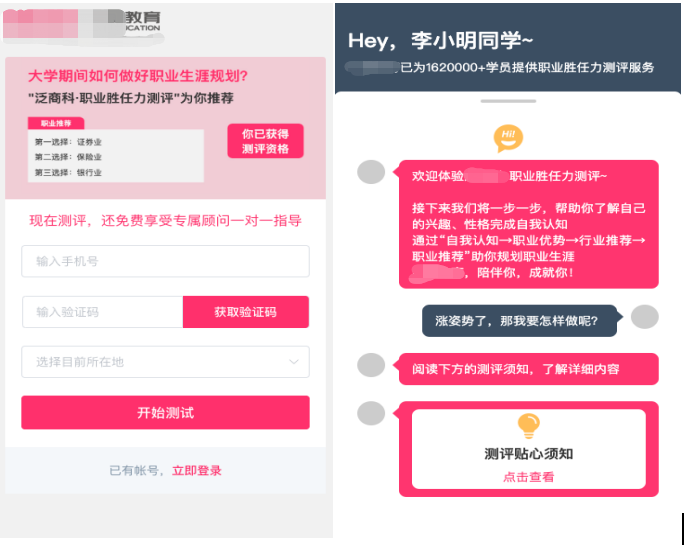The height and width of the screenshot is (546, 686).
Task: Click the 职业推荐 red tag label
Action: (56, 123)
